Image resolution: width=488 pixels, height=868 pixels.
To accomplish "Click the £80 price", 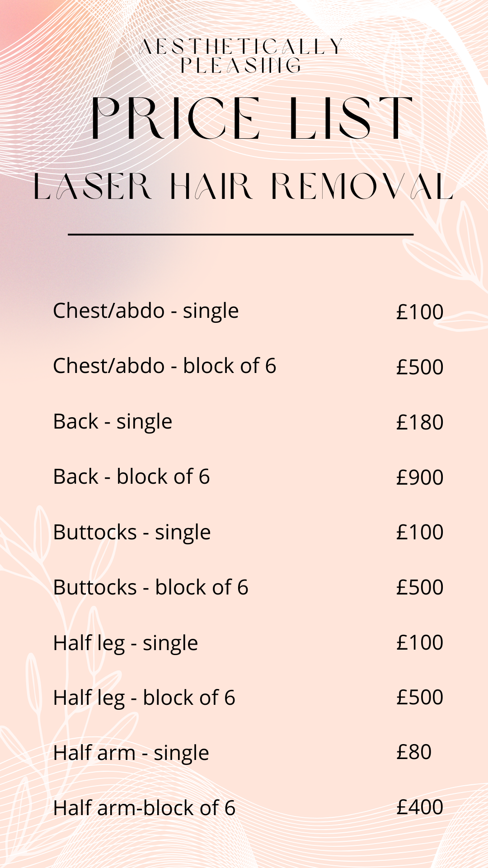I will pyautogui.click(x=414, y=752).
